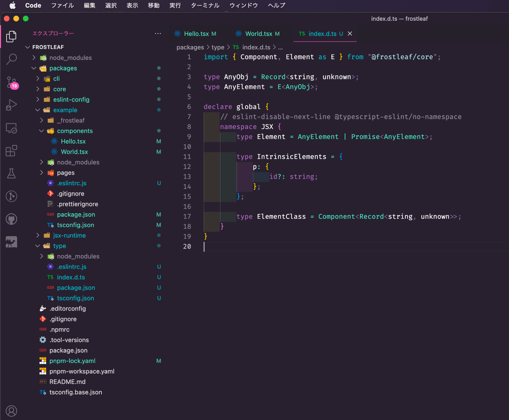
Task: Click the index.d.ts breadcrumb segment
Action: 256,47
